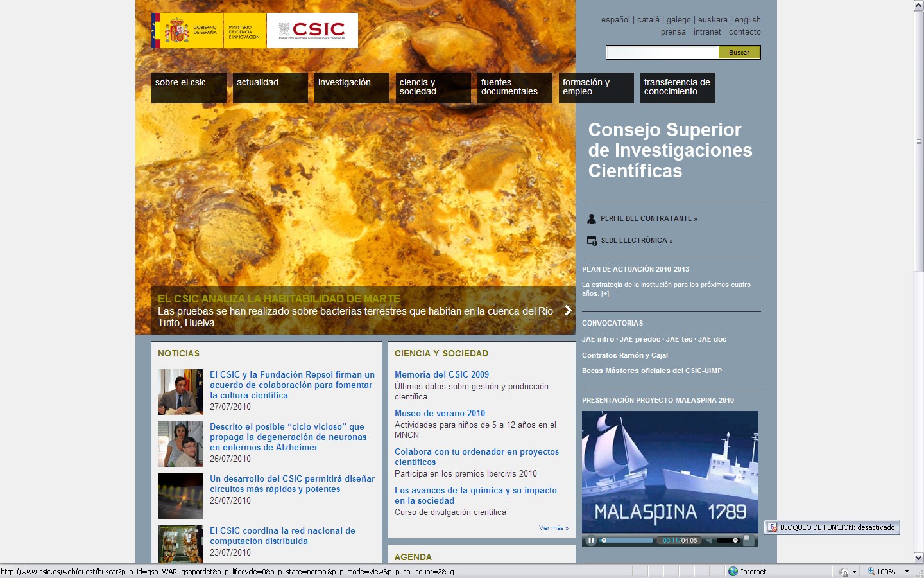
Task: Switch language to euskara
Action: pyautogui.click(x=713, y=20)
